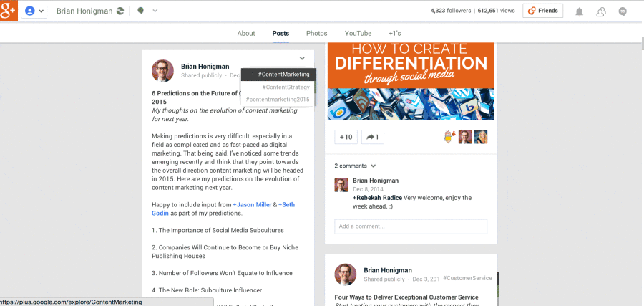Click the #CustomerService hashtag
Viewport: 644px width, 306px height.
coord(467,279)
